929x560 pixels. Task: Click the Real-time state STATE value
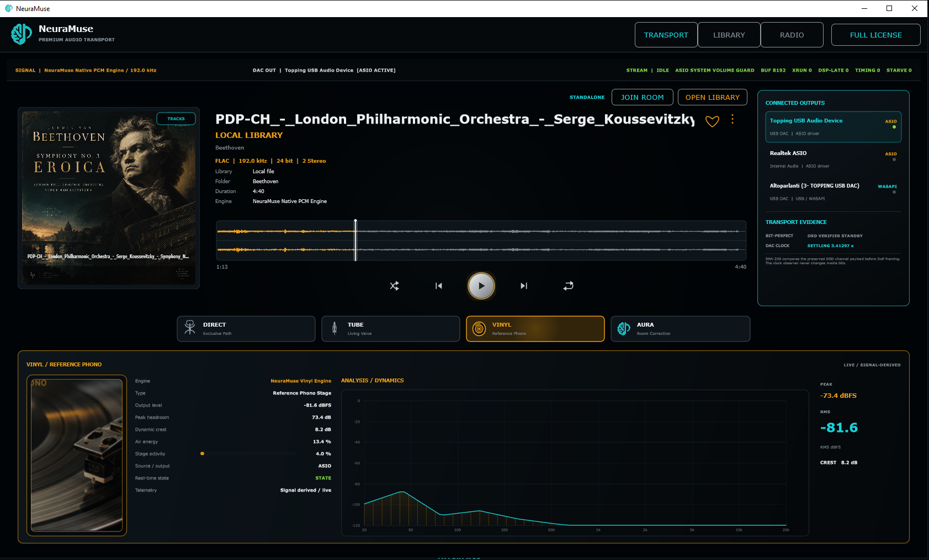click(323, 478)
